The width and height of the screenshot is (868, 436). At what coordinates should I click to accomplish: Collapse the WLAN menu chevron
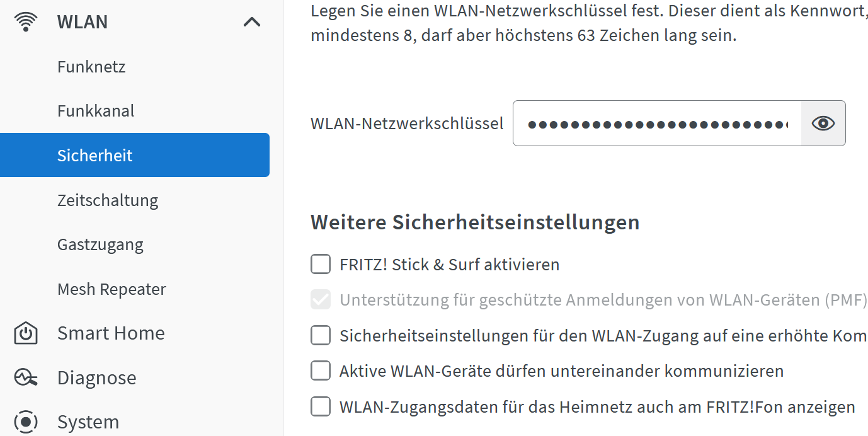tap(252, 22)
